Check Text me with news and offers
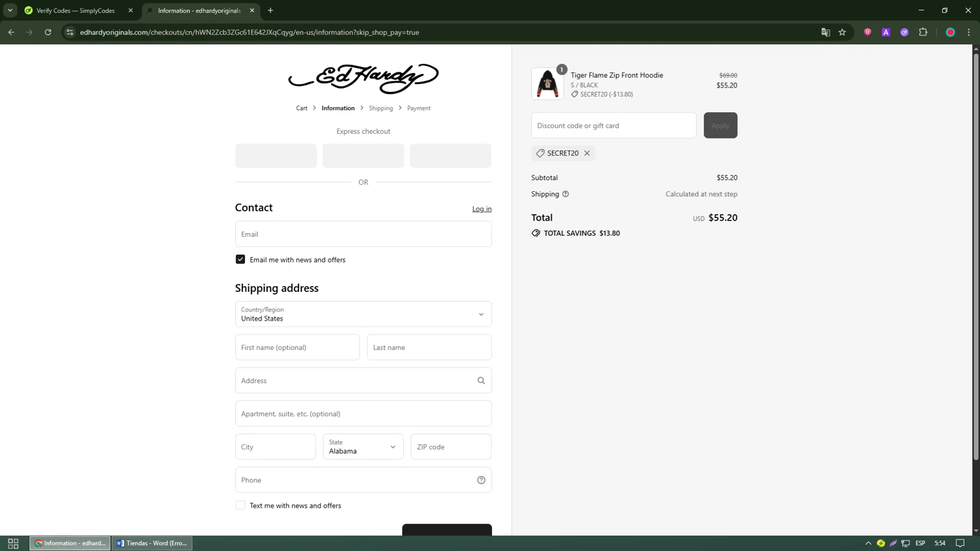The width and height of the screenshot is (980, 551). [x=240, y=505]
